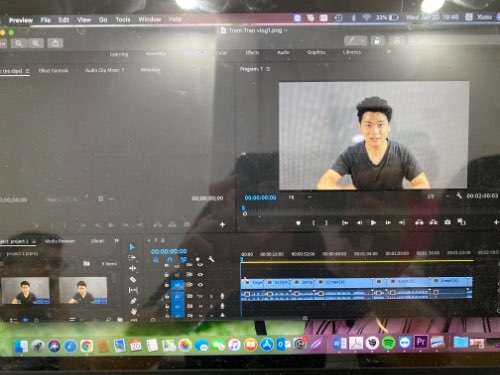
Task: Toggle timeline Snap magnet icon
Action: (170, 260)
